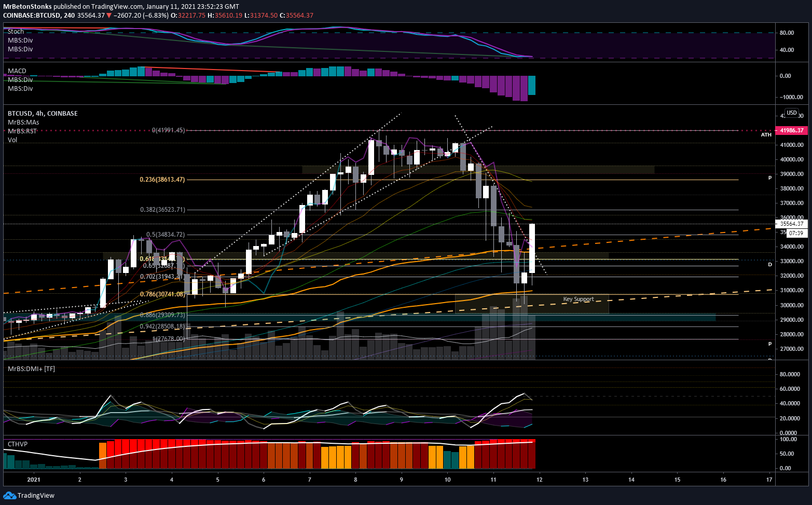
Task: Click date 12 on time axis
Action: pos(540,480)
